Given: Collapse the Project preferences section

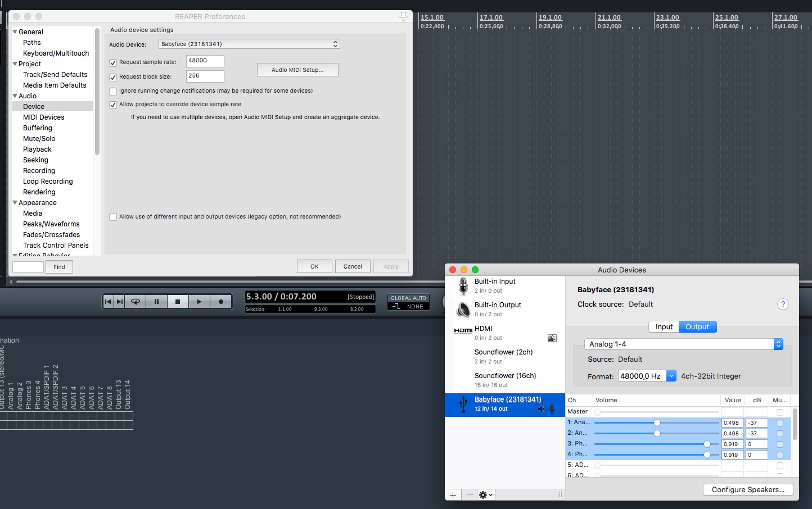Looking at the screenshot, I should (x=15, y=64).
